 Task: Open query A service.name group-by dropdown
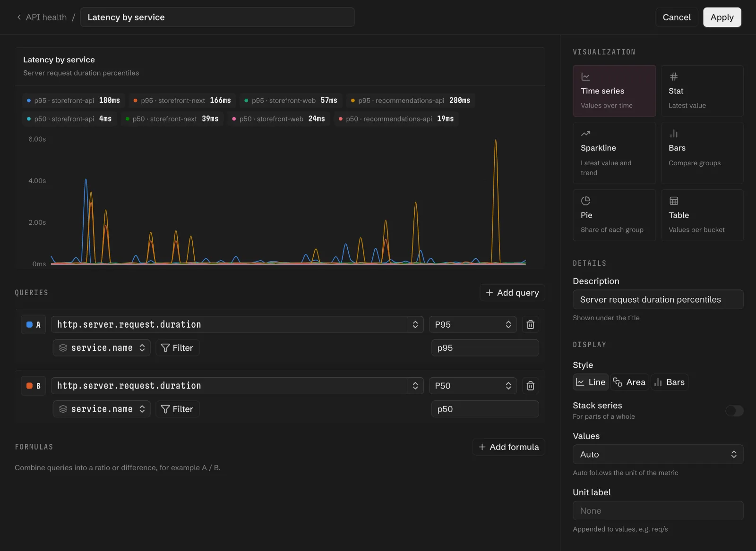(102, 348)
